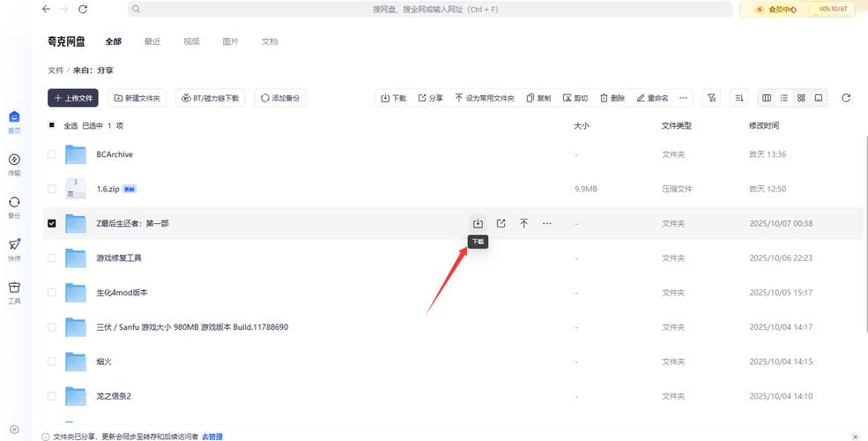868x441 pixels.
Task: Click the 添加备份 button
Action: click(280, 98)
